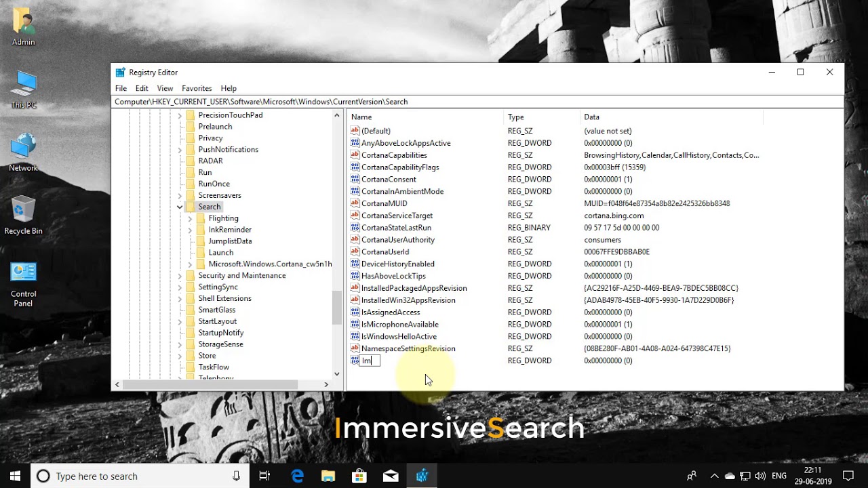Image resolution: width=868 pixels, height=488 pixels.
Task: Expand the PrecisionTouchPad key
Action: (180, 115)
